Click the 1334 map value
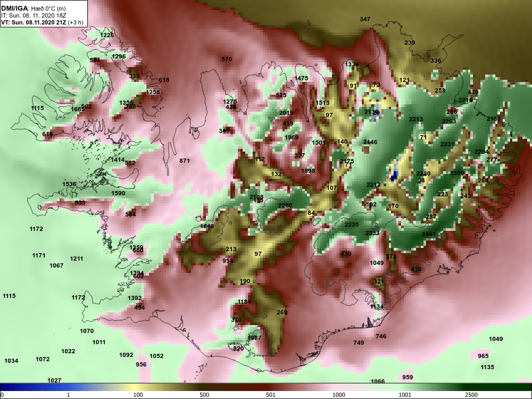532x399 pixels. [x=352, y=64]
